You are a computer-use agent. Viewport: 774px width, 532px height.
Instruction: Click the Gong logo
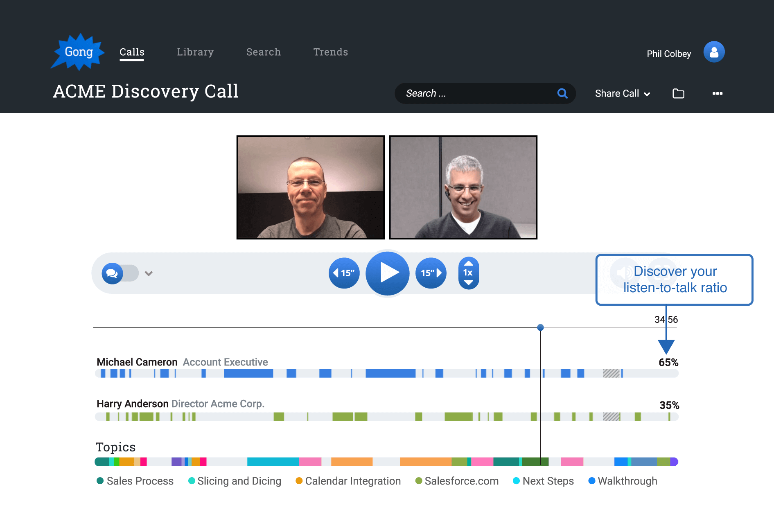click(x=77, y=52)
